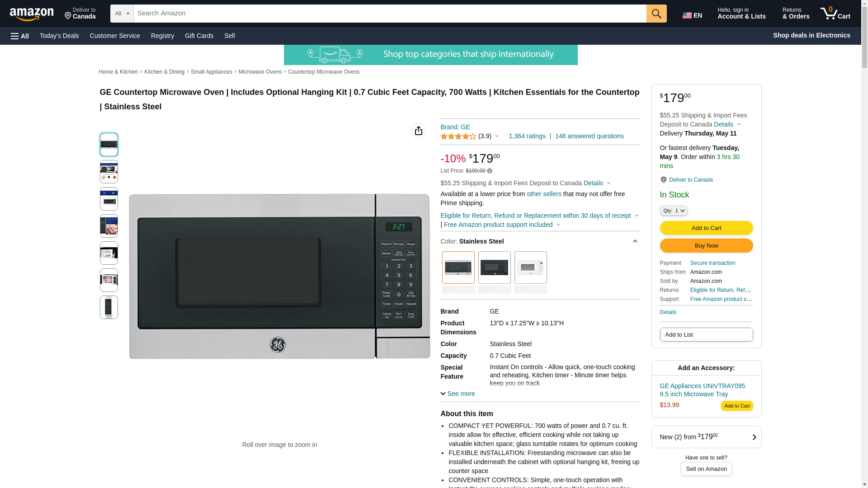Click the yellow Add to Cart button
This screenshot has height=488, width=868.
point(706,228)
